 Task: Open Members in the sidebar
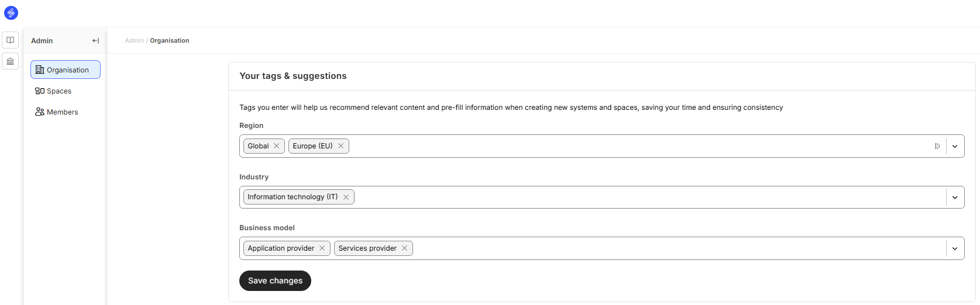tap(62, 112)
